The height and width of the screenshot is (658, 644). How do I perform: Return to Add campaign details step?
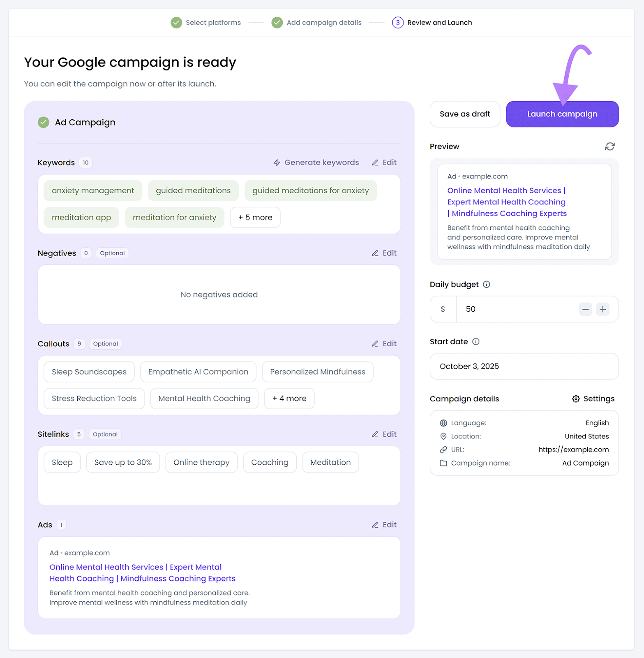[316, 23]
